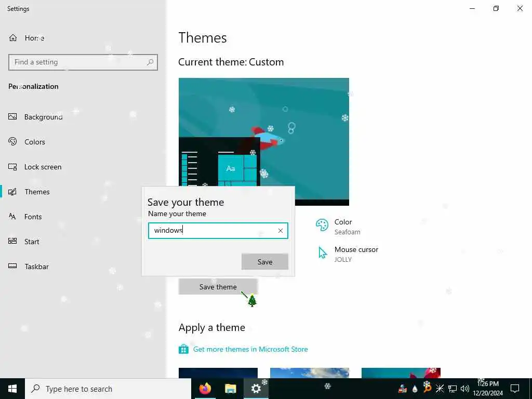Go to Colors personalization page
The width and height of the screenshot is (532, 399).
35,142
